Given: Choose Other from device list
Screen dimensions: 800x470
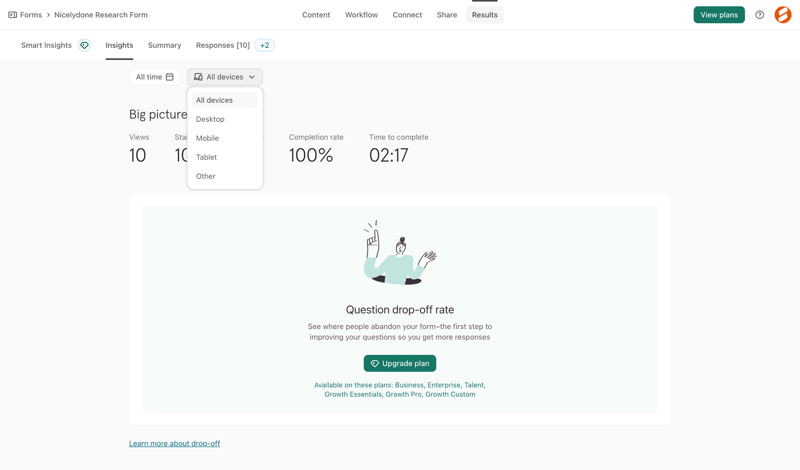Looking at the screenshot, I should click(225, 176).
